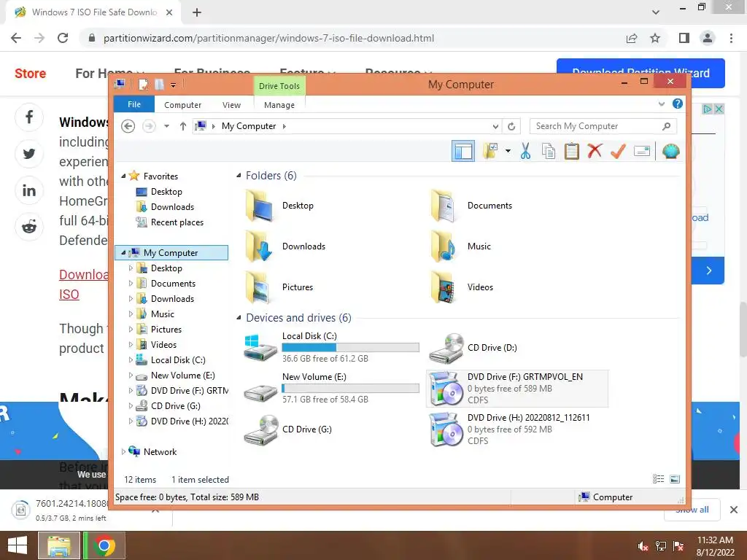Select the Drive Tools contextual tab
Image resolution: width=747 pixels, height=560 pixels.
[x=279, y=86]
